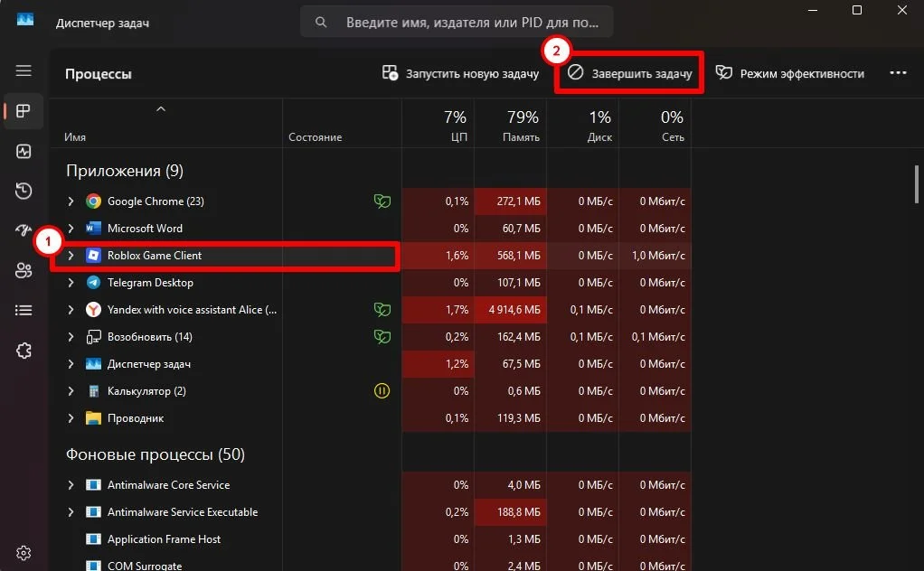Click 568,1 МБ memory value for Roblox
The width and height of the screenshot is (924, 571).
pyautogui.click(x=519, y=256)
